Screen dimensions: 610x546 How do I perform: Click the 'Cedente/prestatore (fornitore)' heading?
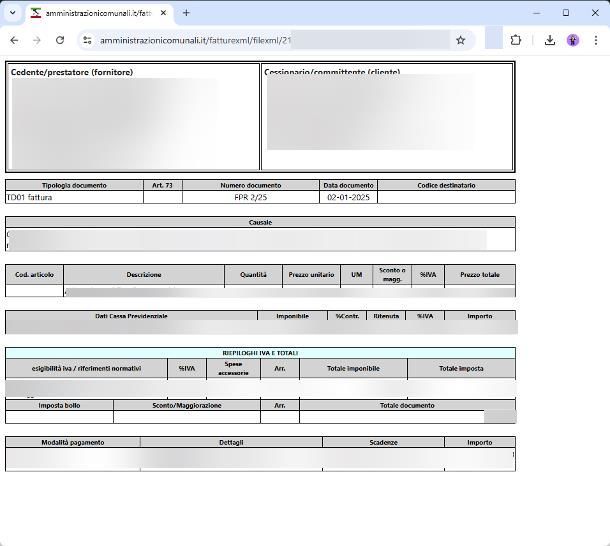click(72, 72)
